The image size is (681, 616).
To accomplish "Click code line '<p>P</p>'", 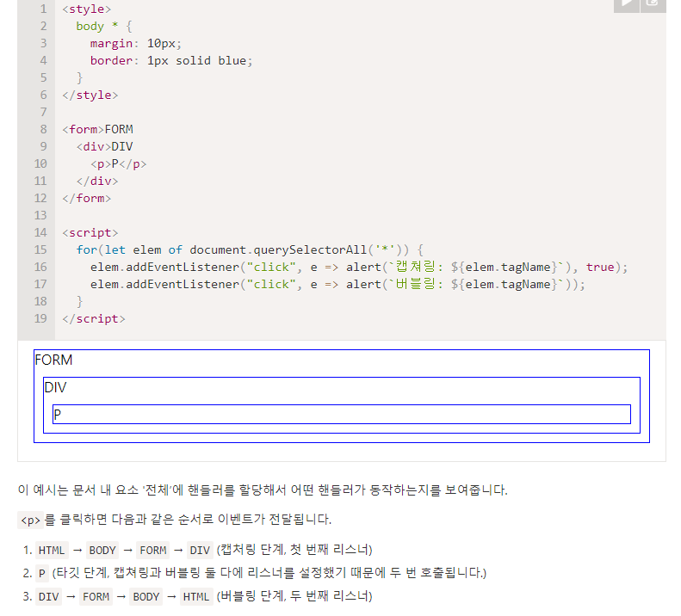I will point(119,164).
